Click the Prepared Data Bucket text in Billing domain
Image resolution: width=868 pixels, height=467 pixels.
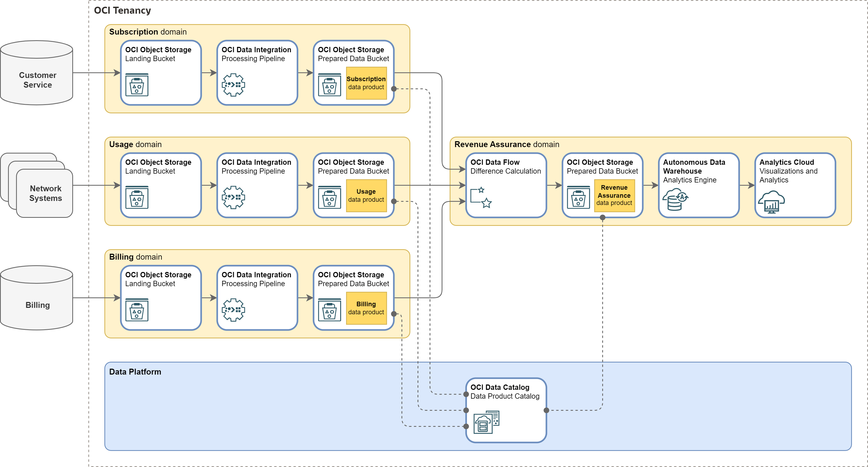coord(353,284)
